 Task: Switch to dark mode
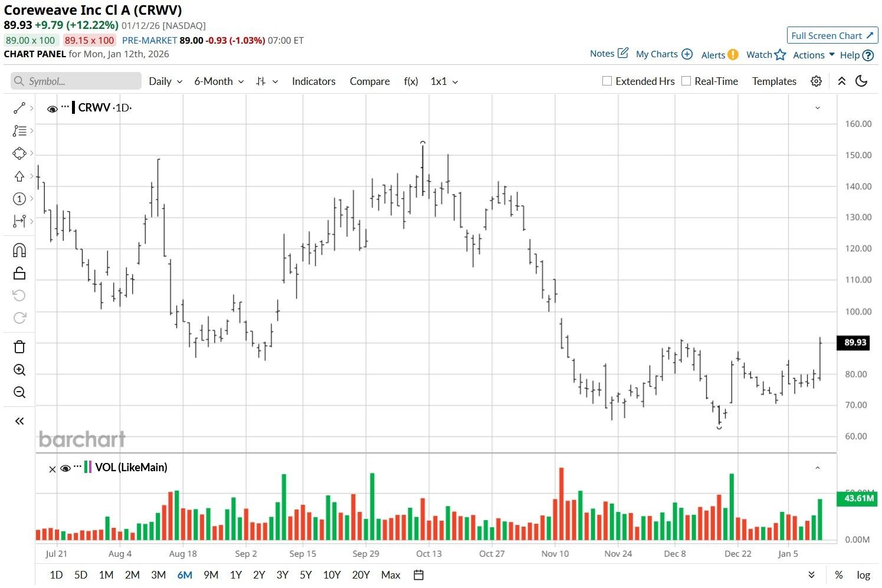point(861,81)
